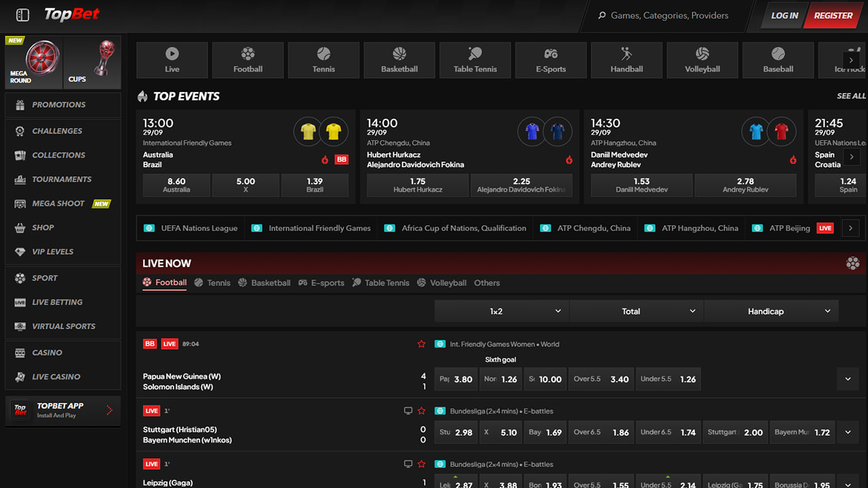868x488 pixels.
Task: Switch Live Now to Volleyball tab
Action: (441, 283)
